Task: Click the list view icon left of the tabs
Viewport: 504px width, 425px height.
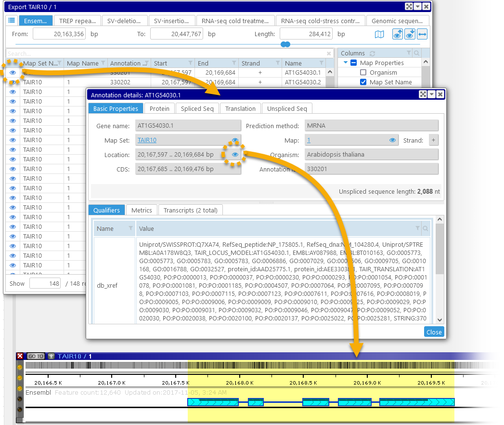Action: [12, 21]
